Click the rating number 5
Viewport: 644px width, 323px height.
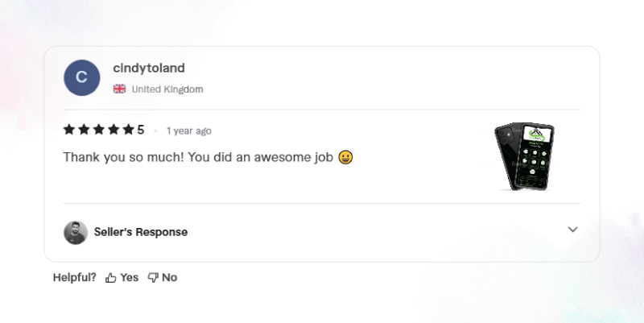click(140, 130)
